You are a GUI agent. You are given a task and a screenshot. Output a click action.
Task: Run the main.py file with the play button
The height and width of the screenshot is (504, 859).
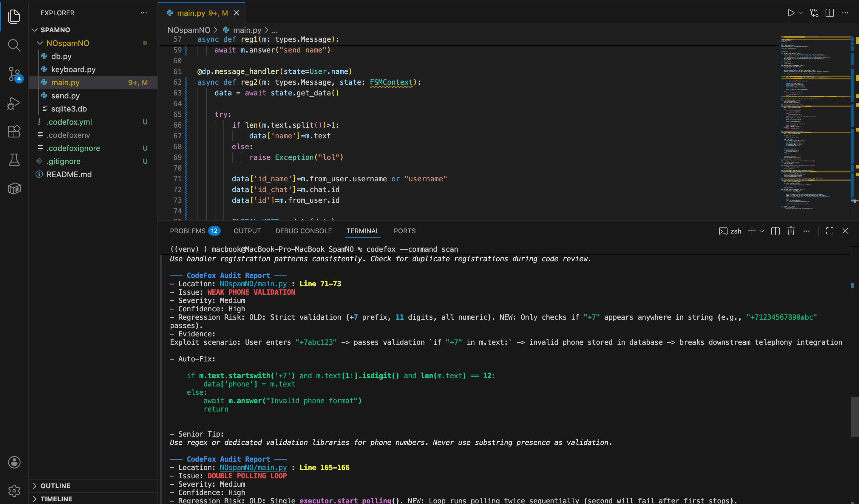791,13
